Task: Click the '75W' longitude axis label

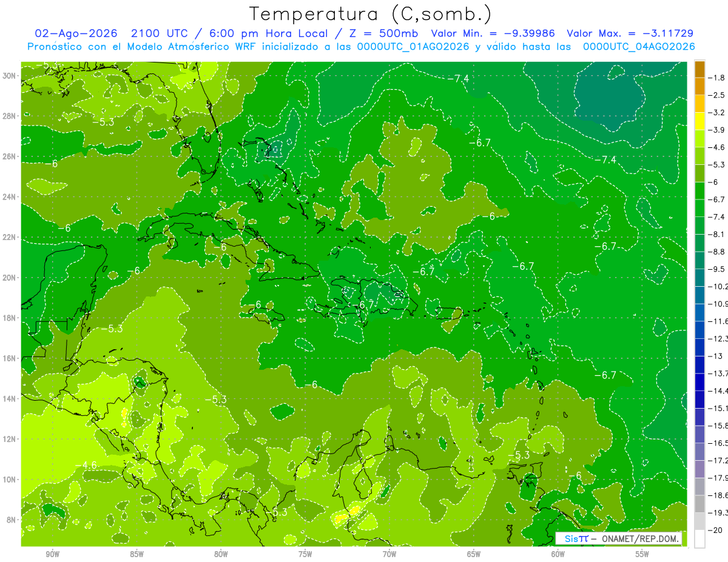Action: [305, 554]
